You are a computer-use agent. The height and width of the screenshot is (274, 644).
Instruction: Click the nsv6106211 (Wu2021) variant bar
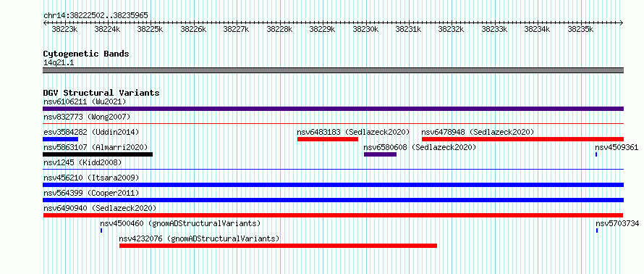coord(333,109)
